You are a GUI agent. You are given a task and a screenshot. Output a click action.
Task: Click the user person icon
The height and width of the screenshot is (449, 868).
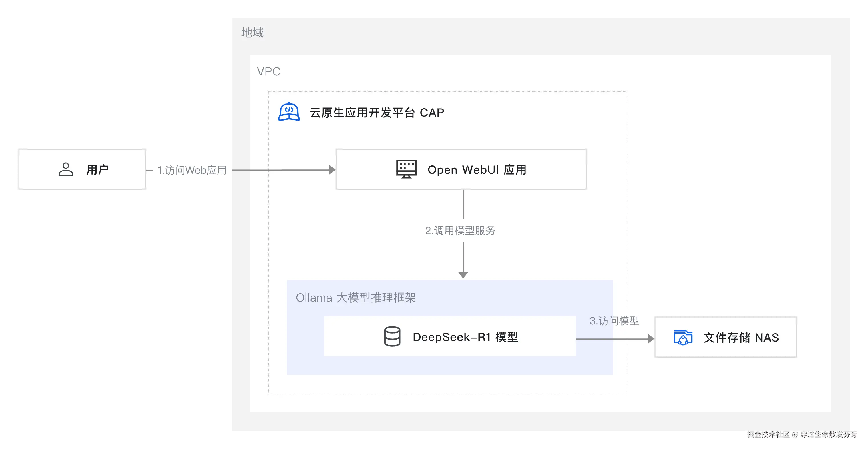coord(66,169)
